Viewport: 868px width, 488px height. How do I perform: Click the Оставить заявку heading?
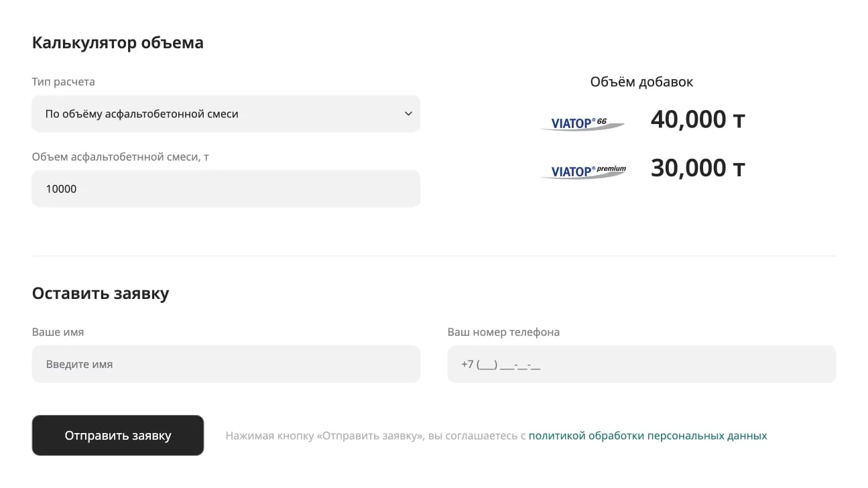pyautogui.click(x=101, y=294)
